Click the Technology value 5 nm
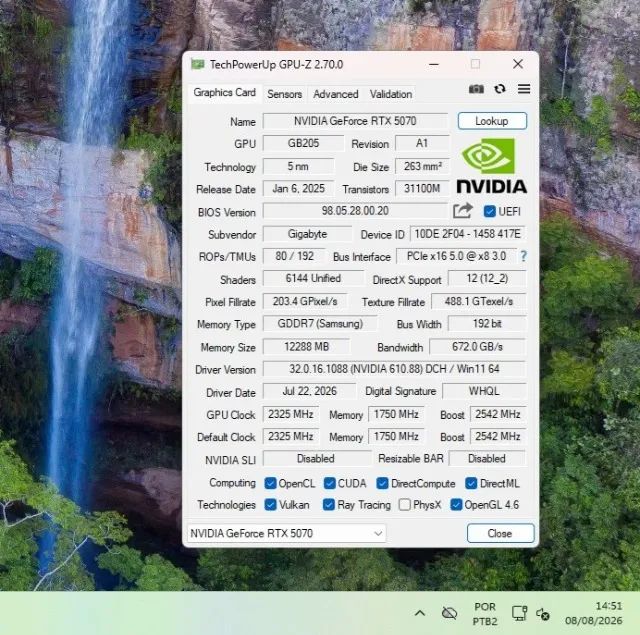The height and width of the screenshot is (635, 640). (x=298, y=166)
